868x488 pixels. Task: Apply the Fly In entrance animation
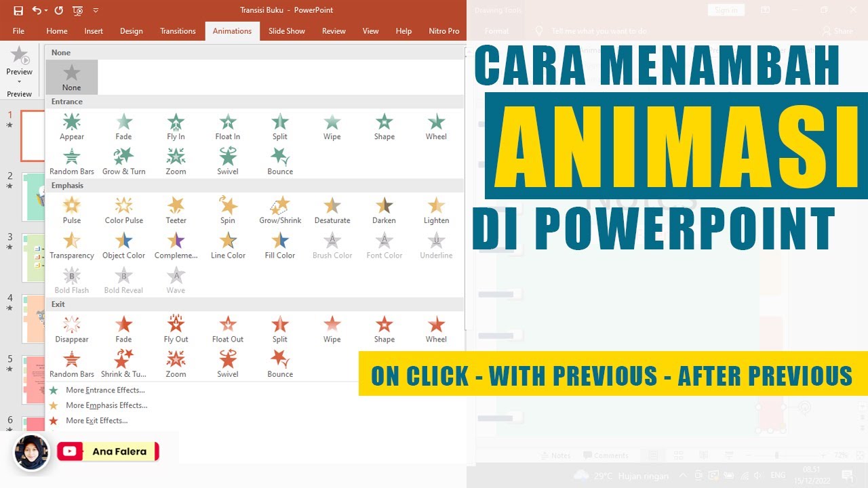tap(176, 127)
